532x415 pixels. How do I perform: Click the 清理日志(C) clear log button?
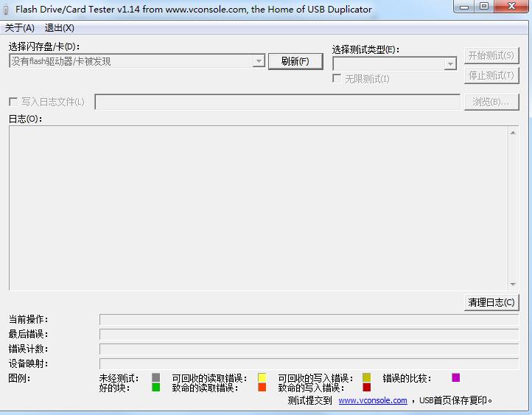(491, 302)
